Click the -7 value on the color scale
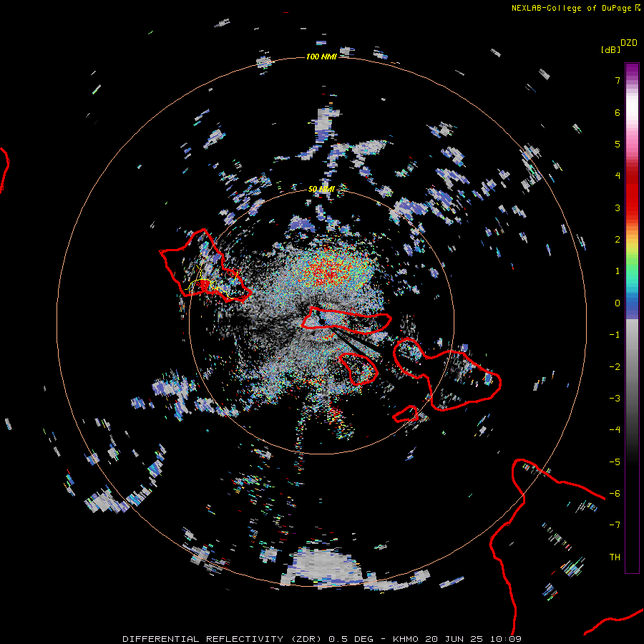The height and width of the screenshot is (644, 644). click(615, 525)
